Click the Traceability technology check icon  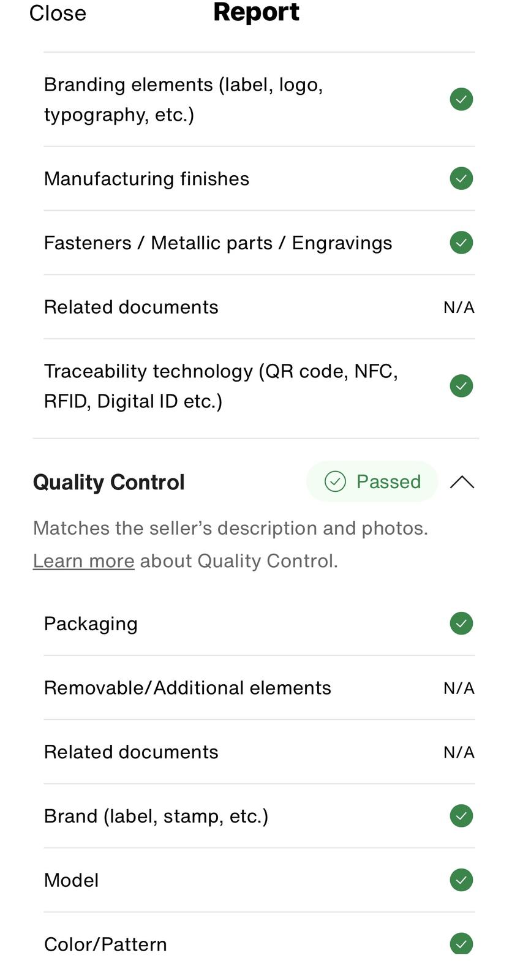[x=461, y=386]
